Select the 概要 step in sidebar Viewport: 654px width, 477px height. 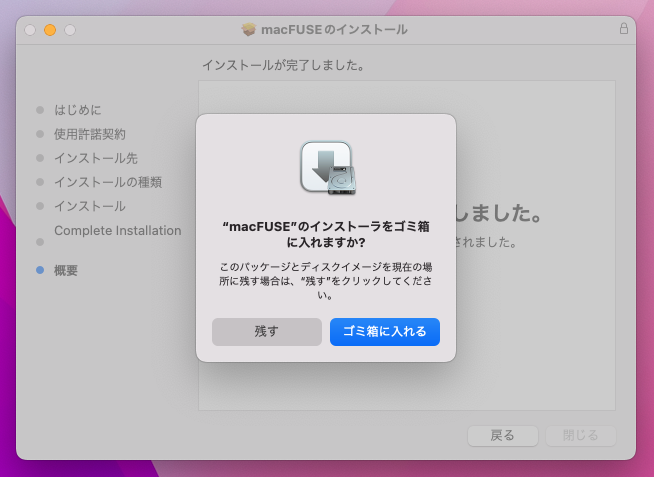coord(66,271)
